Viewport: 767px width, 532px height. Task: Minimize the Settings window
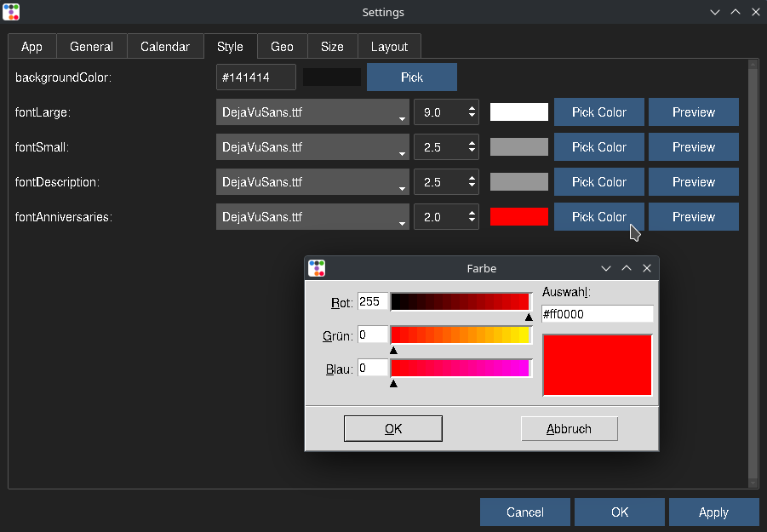[x=715, y=12]
